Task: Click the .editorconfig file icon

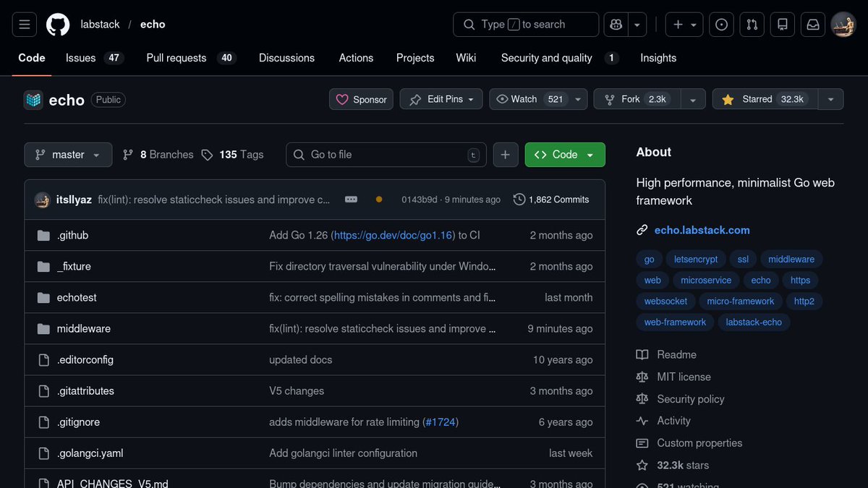Action: (43, 360)
